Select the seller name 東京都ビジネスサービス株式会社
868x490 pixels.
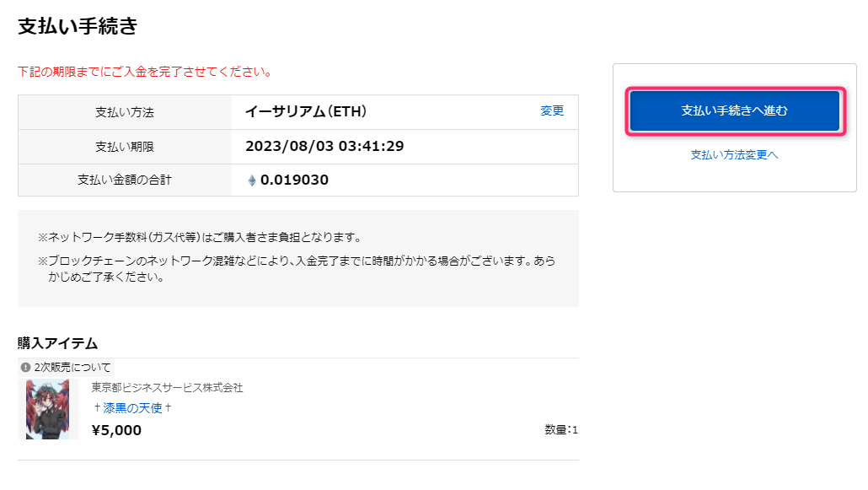coord(167,387)
